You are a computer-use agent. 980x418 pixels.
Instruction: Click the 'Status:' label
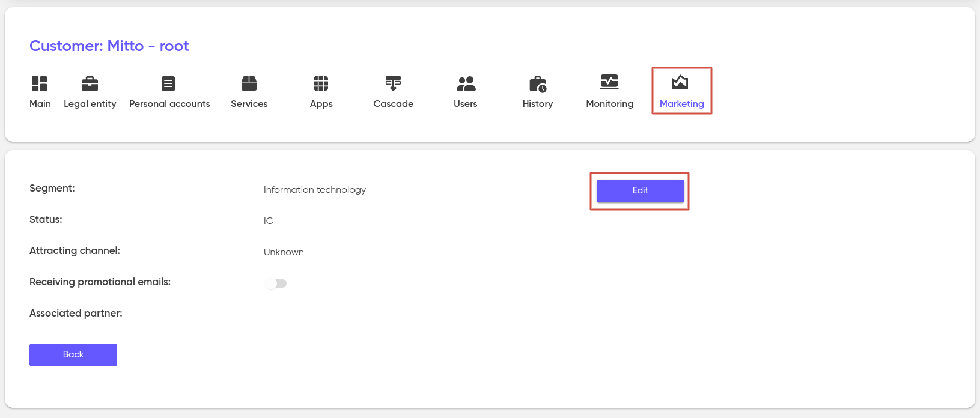coord(46,220)
